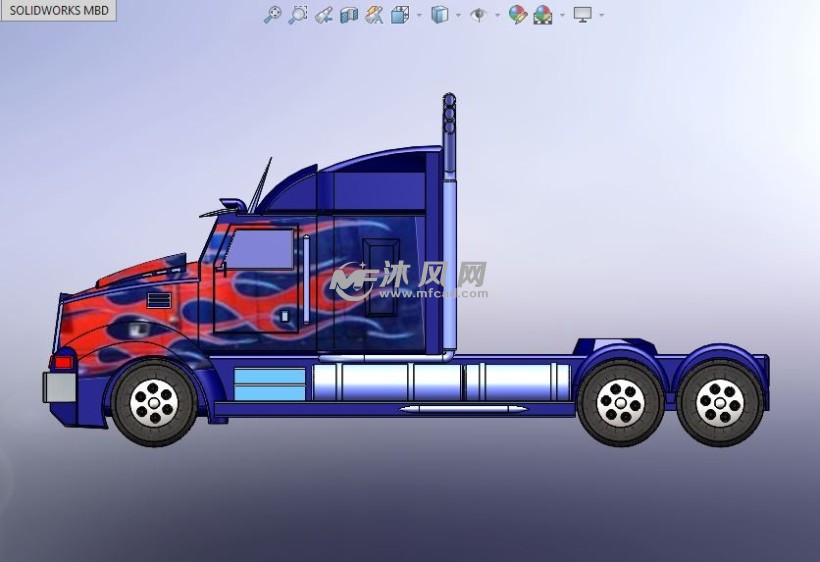Toggle the Hide/Show Items eye icon
The height and width of the screenshot is (562, 820).
478,15
